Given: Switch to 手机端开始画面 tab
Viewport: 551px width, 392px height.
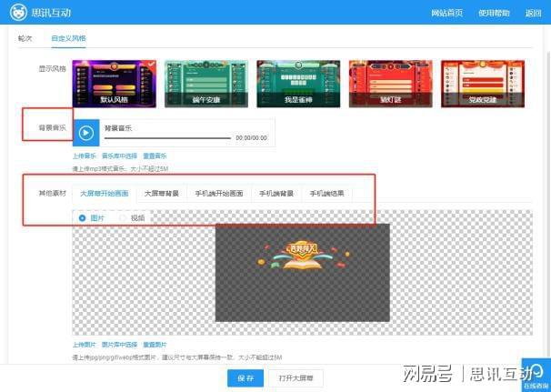Looking at the screenshot, I should pos(218,193).
